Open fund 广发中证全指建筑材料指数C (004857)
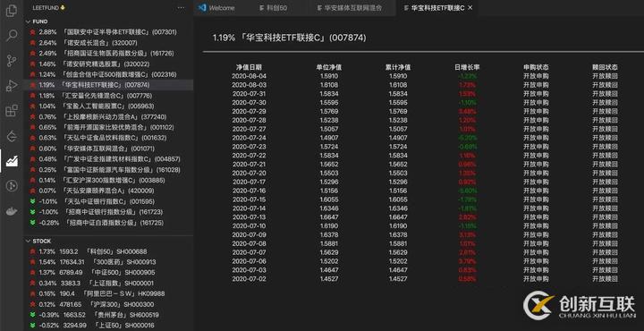644x331 pixels. (109, 159)
